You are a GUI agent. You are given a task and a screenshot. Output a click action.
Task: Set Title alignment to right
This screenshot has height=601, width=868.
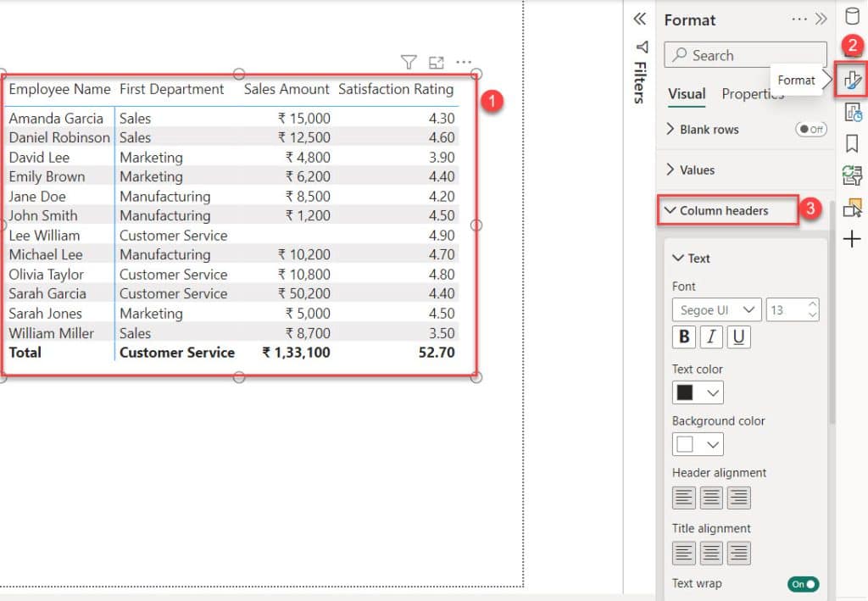738,553
